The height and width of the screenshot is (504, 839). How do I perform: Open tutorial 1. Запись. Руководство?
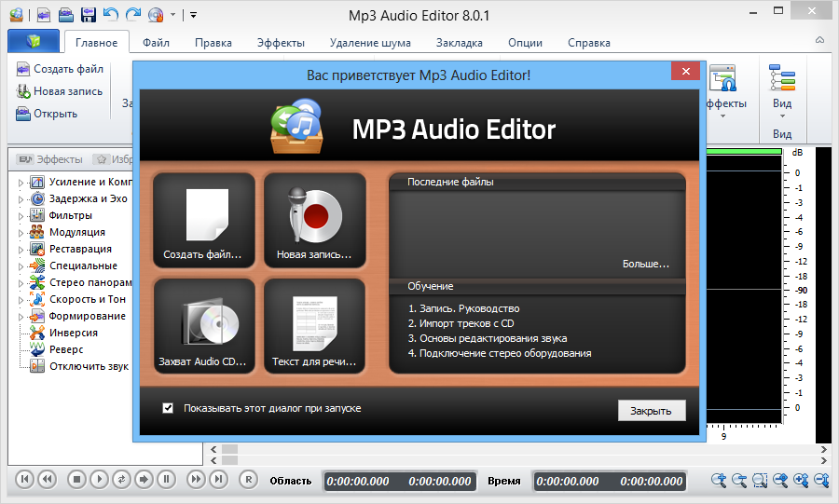pyautogui.click(x=463, y=308)
